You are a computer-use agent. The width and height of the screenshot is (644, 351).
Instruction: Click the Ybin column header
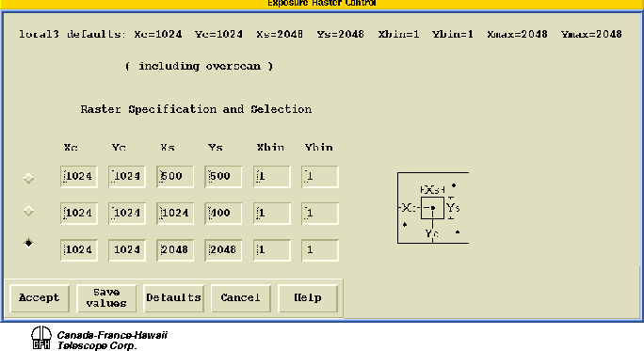tap(319, 148)
